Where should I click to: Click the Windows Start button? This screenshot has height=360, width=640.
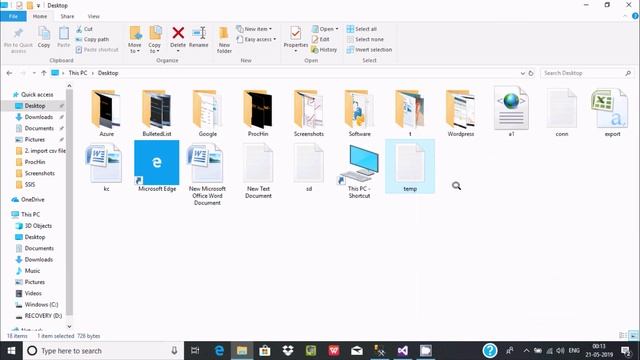(x=11, y=351)
